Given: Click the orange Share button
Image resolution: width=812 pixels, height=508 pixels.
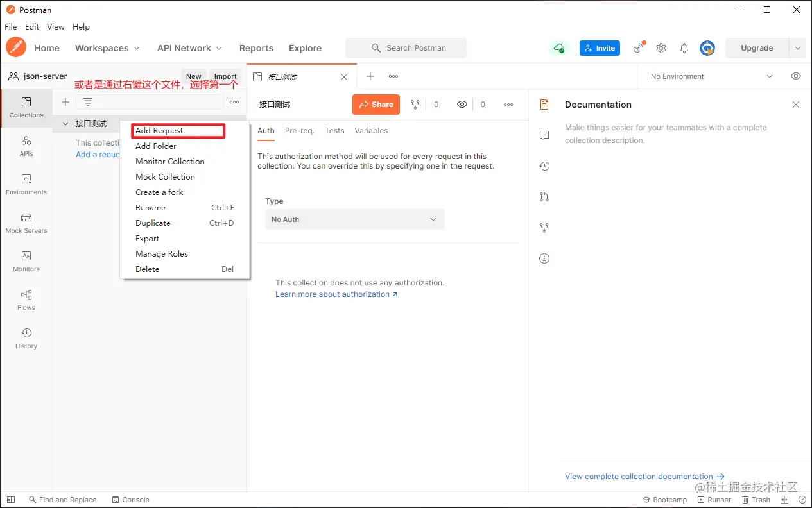Looking at the screenshot, I should [376, 105].
